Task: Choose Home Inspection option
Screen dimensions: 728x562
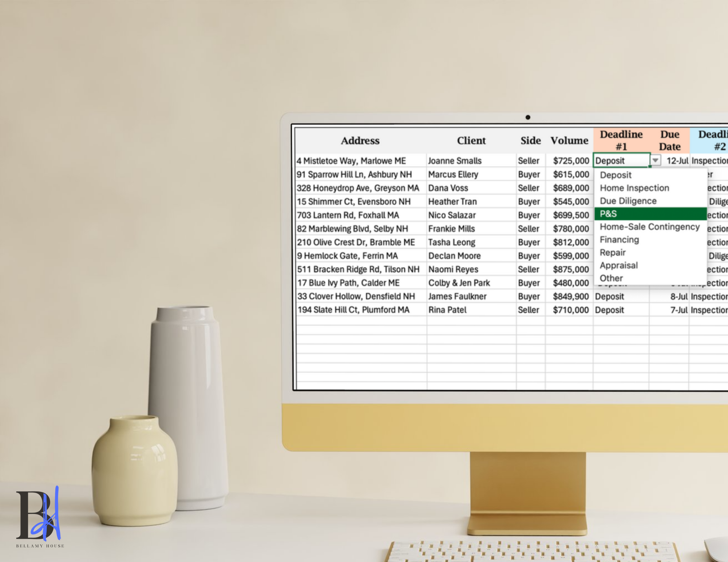Action: (x=634, y=188)
